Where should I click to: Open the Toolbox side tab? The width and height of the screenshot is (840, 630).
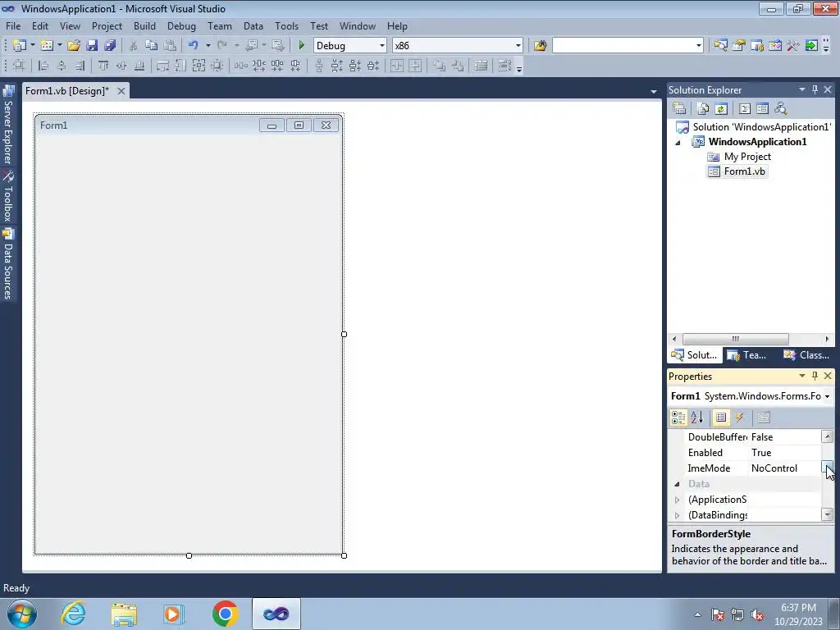(x=8, y=196)
